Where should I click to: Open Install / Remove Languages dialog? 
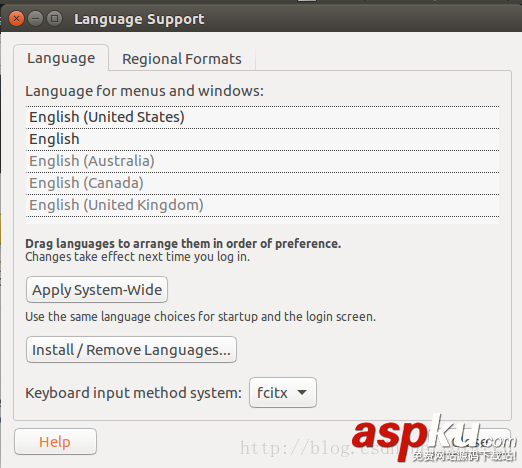click(x=131, y=350)
